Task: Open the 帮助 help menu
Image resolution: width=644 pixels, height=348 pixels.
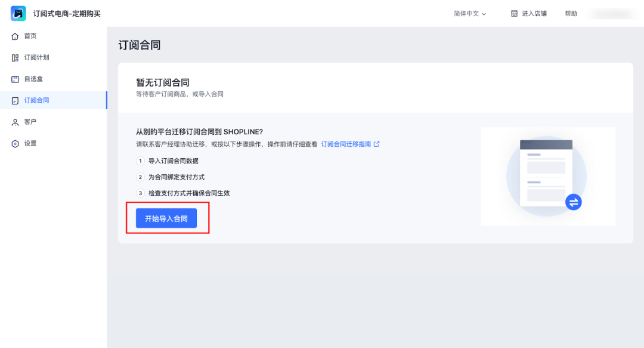Action: point(571,14)
